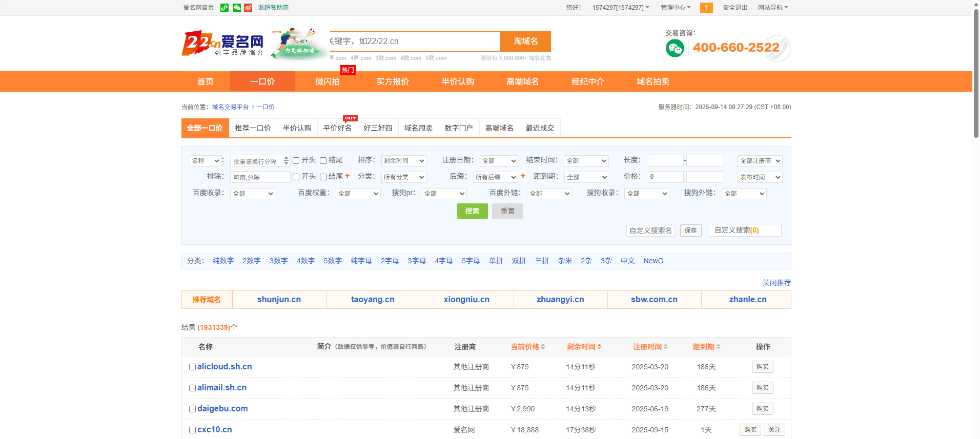
Task: Open 高端域名 in the orange navigation bar
Action: pyautogui.click(x=523, y=81)
